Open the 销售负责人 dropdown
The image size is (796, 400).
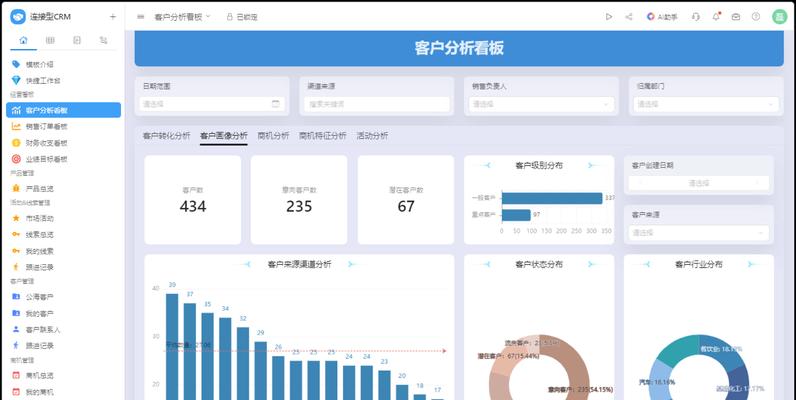coord(541,104)
